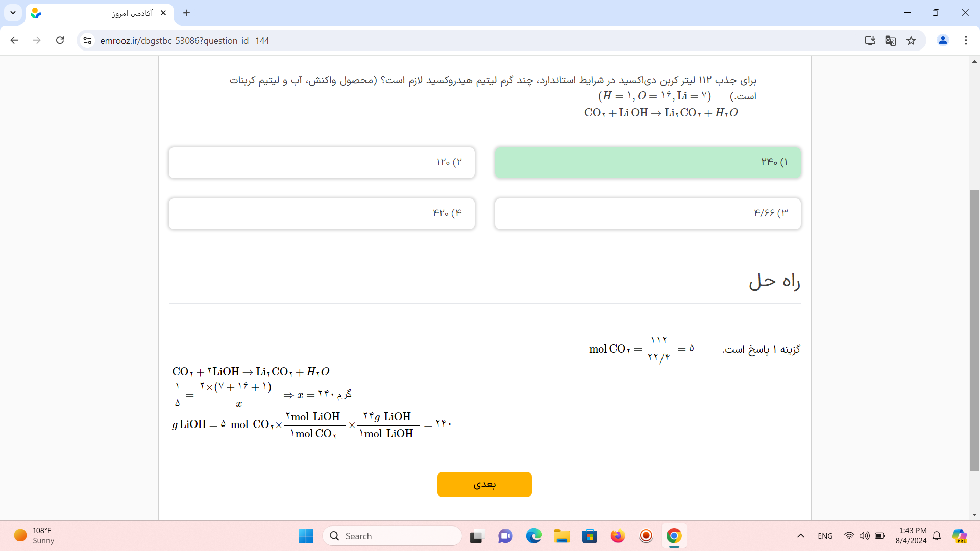Bookmark this page with the star icon
Viewport: 980px width, 551px height.
click(911, 40)
